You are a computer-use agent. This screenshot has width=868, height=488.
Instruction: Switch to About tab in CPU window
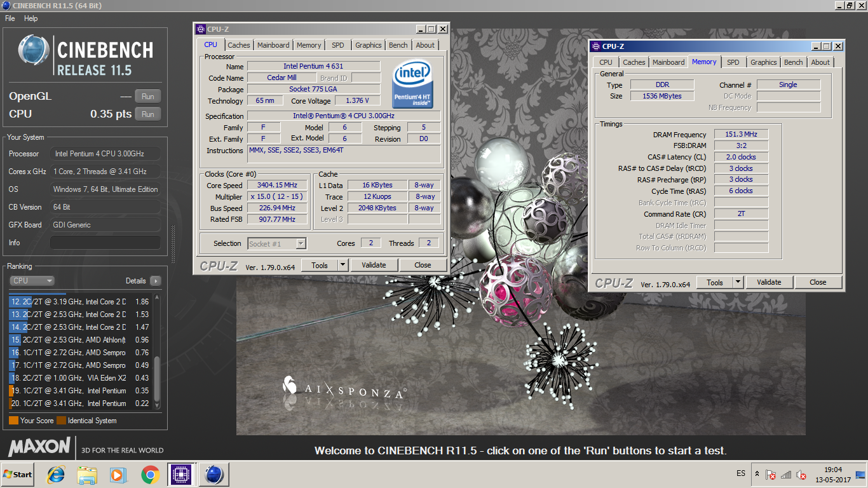click(425, 45)
